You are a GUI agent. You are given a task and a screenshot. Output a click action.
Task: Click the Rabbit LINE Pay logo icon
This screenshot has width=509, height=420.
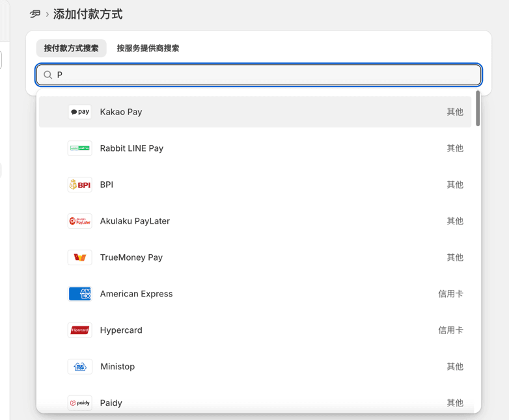tap(80, 148)
